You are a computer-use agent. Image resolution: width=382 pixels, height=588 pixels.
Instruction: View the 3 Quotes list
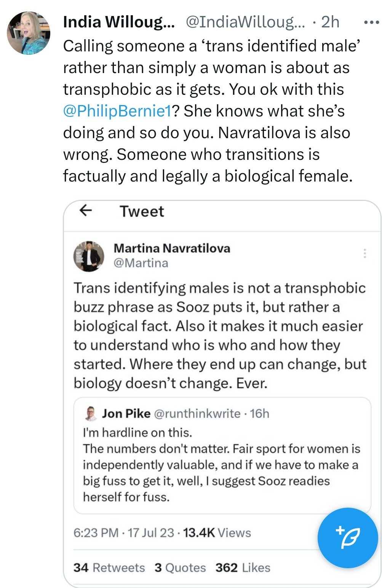[x=180, y=567]
